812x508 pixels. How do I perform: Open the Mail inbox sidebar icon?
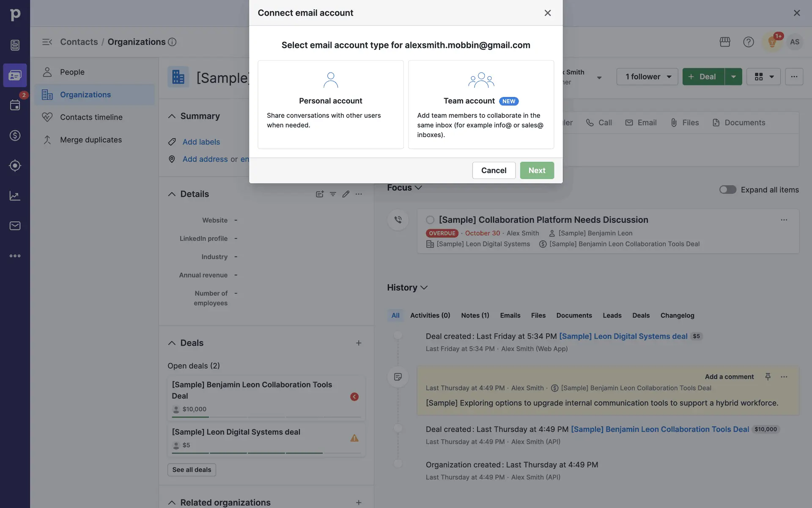pos(15,226)
